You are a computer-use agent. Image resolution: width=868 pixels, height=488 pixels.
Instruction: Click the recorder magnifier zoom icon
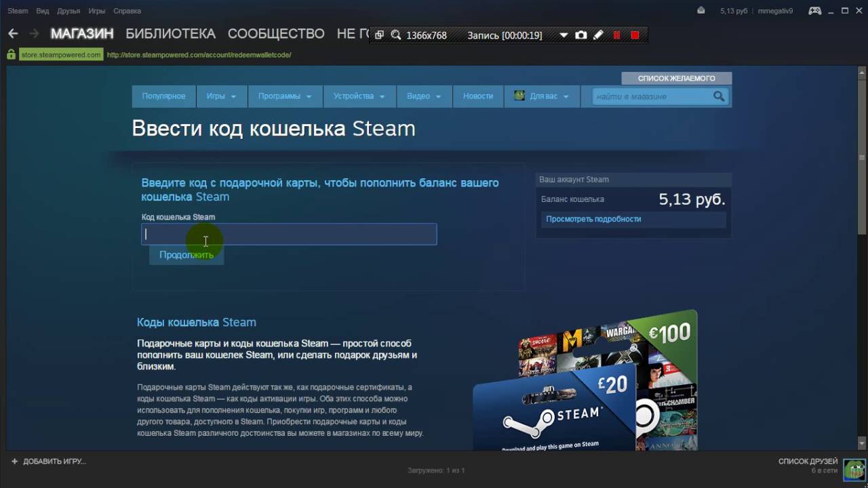396,35
